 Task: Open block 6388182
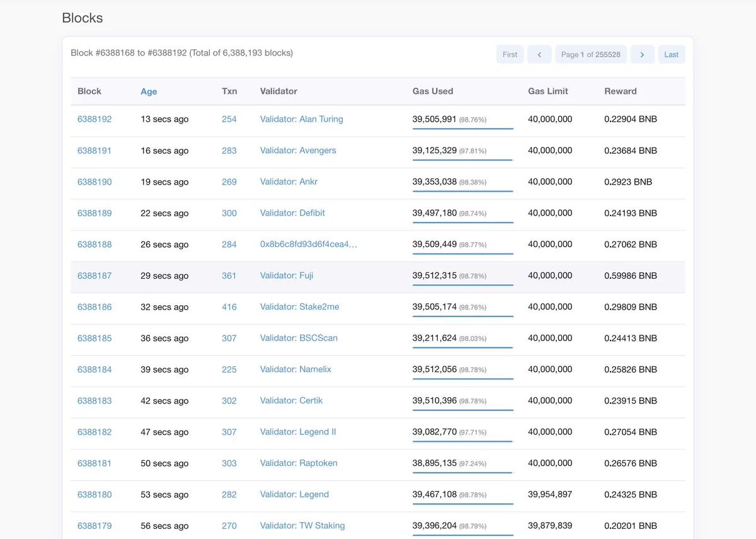[x=94, y=432]
